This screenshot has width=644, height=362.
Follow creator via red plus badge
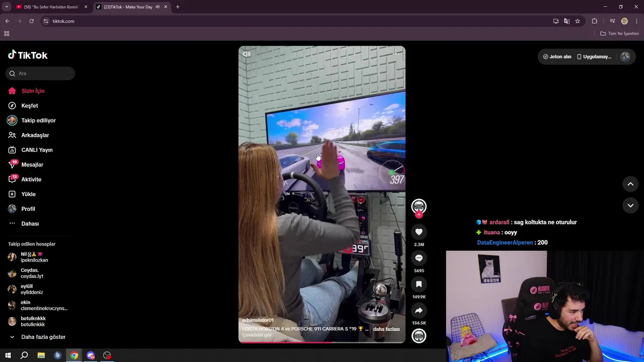[419, 215]
